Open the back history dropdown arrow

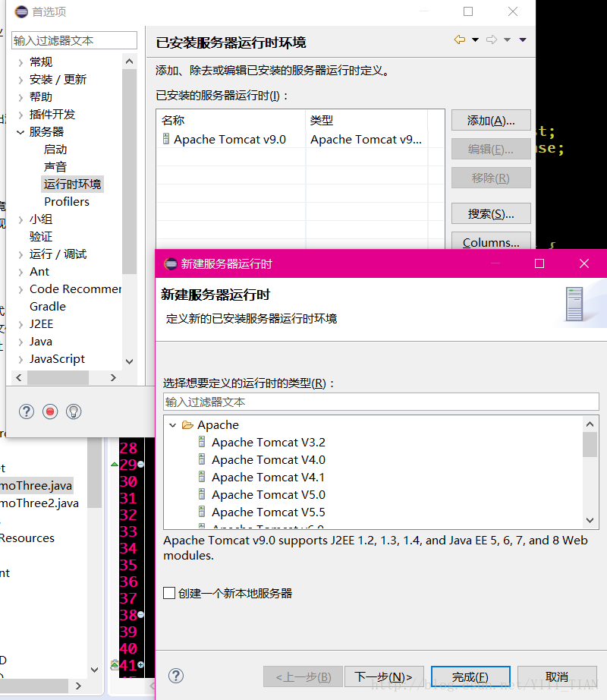[476, 39]
